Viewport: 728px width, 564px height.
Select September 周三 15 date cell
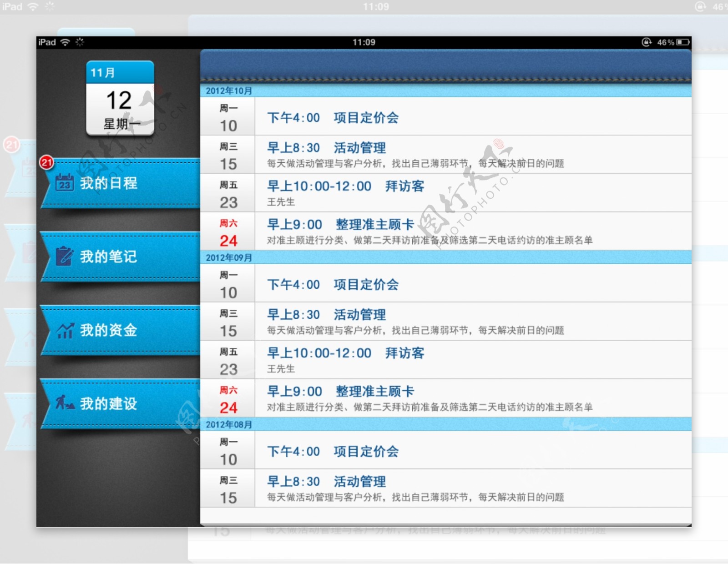click(x=228, y=322)
